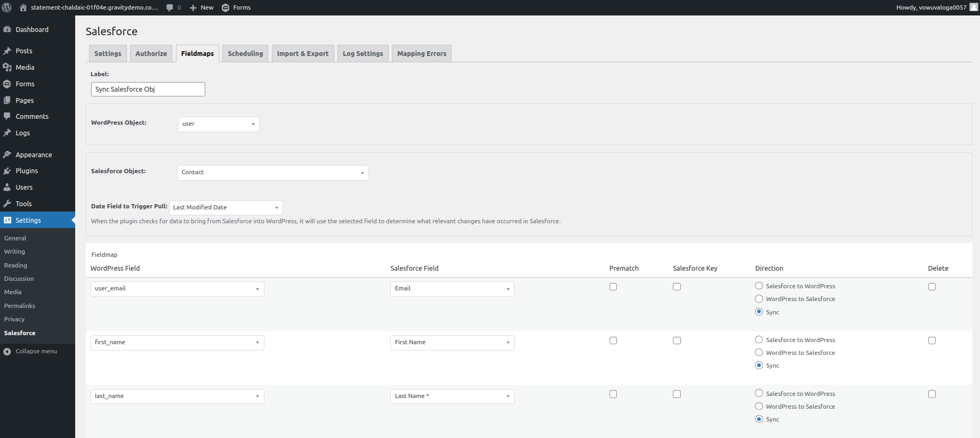Open the Last Name Salesforce field dropdown
Viewport: 980px width, 438px height.
click(x=452, y=396)
